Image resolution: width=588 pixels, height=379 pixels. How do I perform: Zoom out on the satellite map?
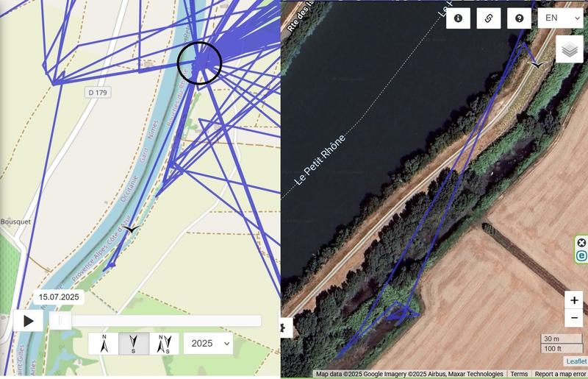pyautogui.click(x=574, y=318)
